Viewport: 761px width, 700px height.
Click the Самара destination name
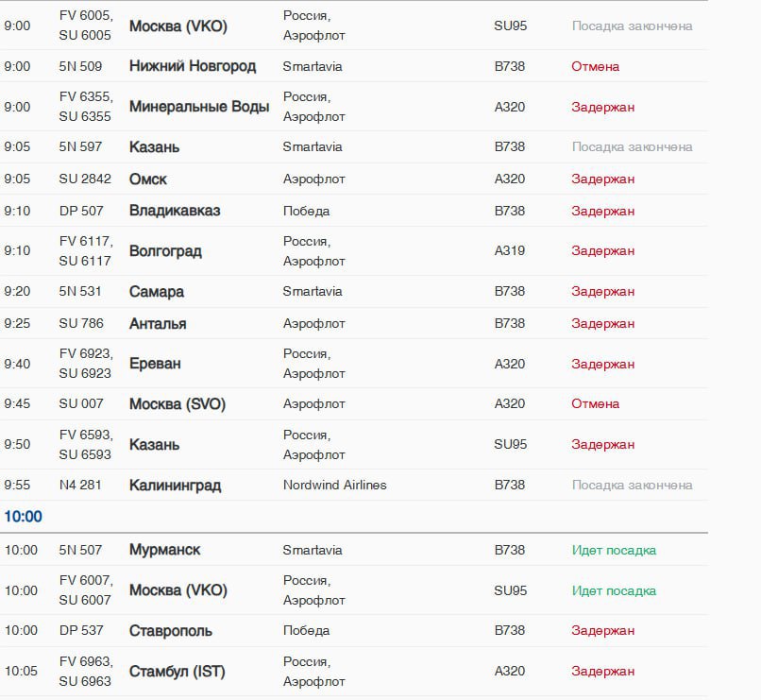tap(157, 291)
